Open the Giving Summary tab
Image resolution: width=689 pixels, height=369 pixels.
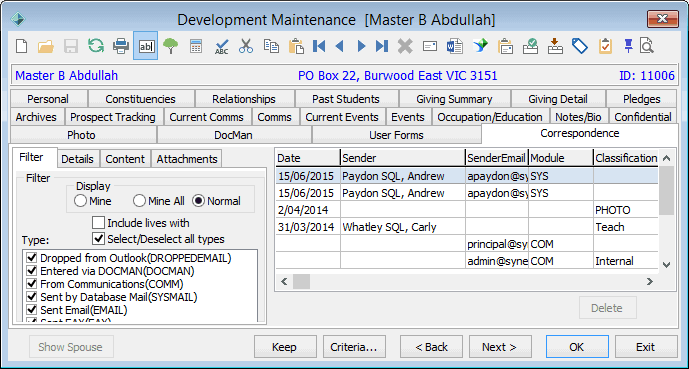coord(454,99)
